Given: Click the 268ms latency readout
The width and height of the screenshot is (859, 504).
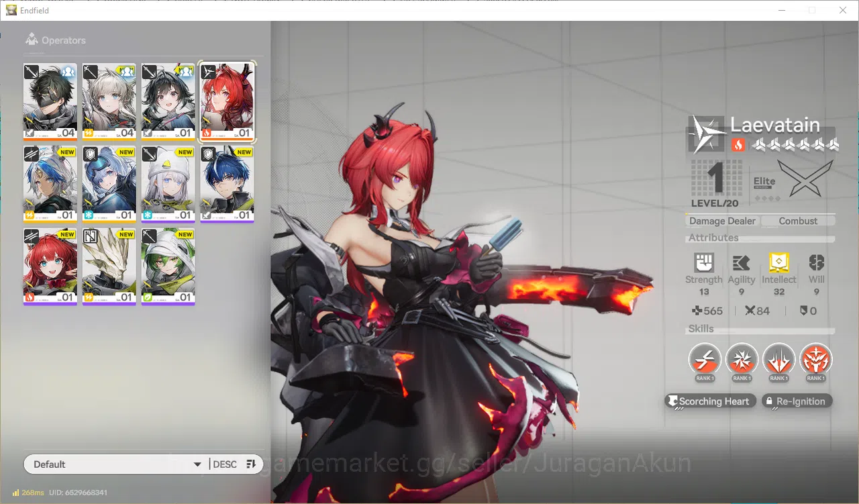Looking at the screenshot, I should [33, 493].
